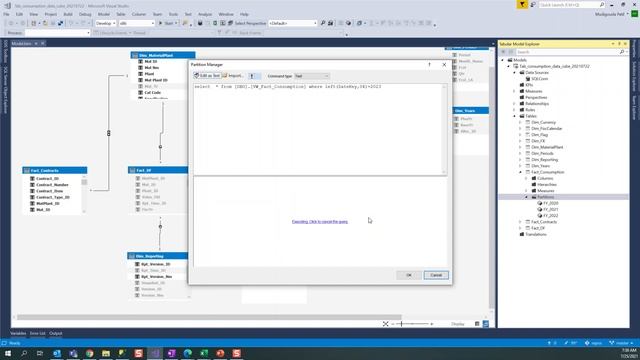Open the Process dropdown in toolbar
This screenshot has height=360, width=640.
(57, 33)
